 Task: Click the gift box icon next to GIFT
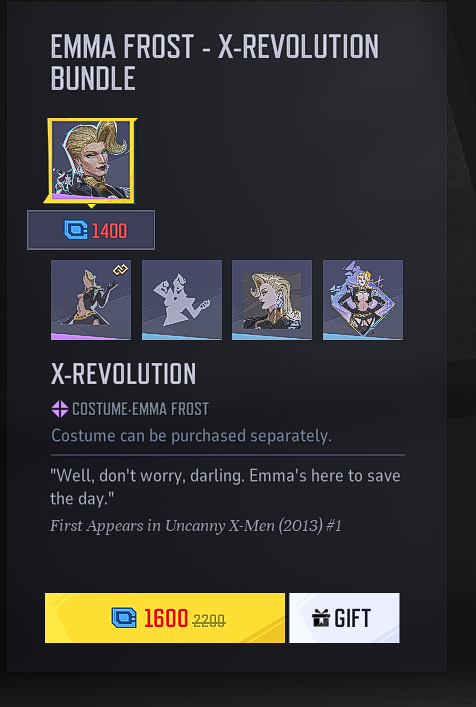[x=321, y=618]
